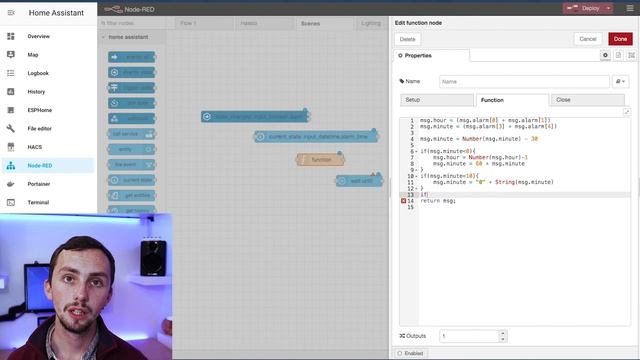Open the HACS sidebar icon
The height and width of the screenshot is (360, 640).
click(x=11, y=147)
